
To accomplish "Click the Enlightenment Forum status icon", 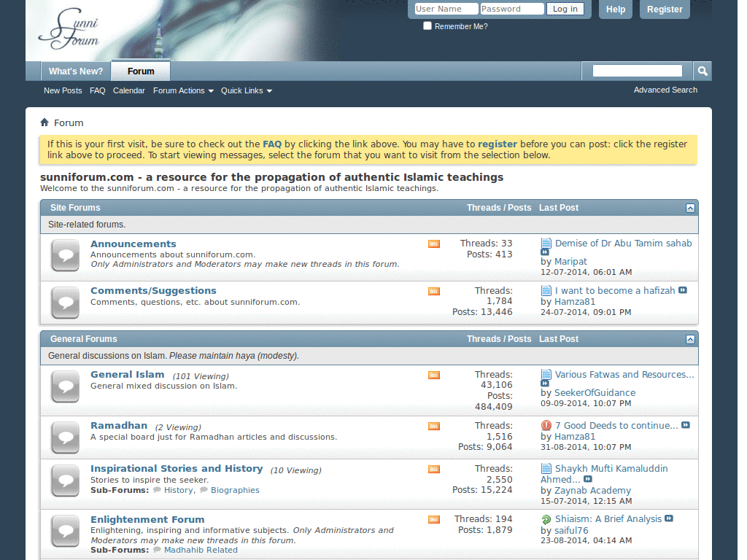I will [x=65, y=531].
